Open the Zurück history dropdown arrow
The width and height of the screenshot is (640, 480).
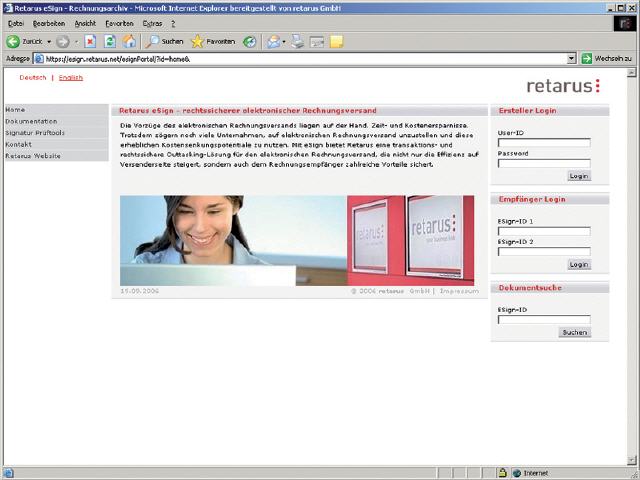49,42
